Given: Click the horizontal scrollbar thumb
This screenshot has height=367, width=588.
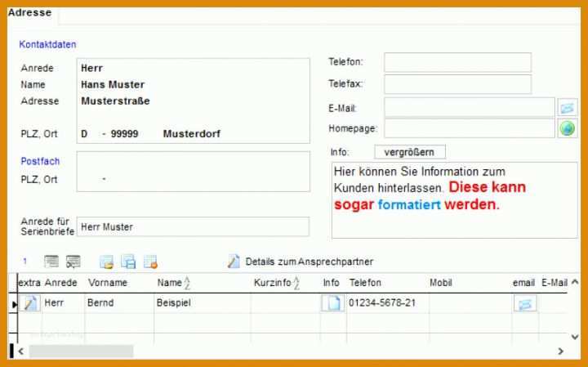Looking at the screenshot, I should click(81, 351).
